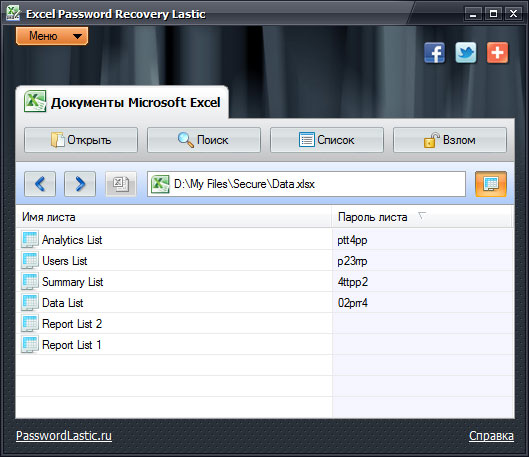Click the orange plus share icon
This screenshot has height=457, width=529.
[497, 53]
